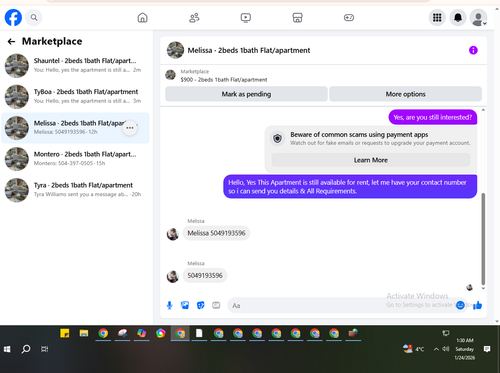Screen dimensions: 500x373
Task: Click the voice clip microphone icon
Action: (x=170, y=305)
